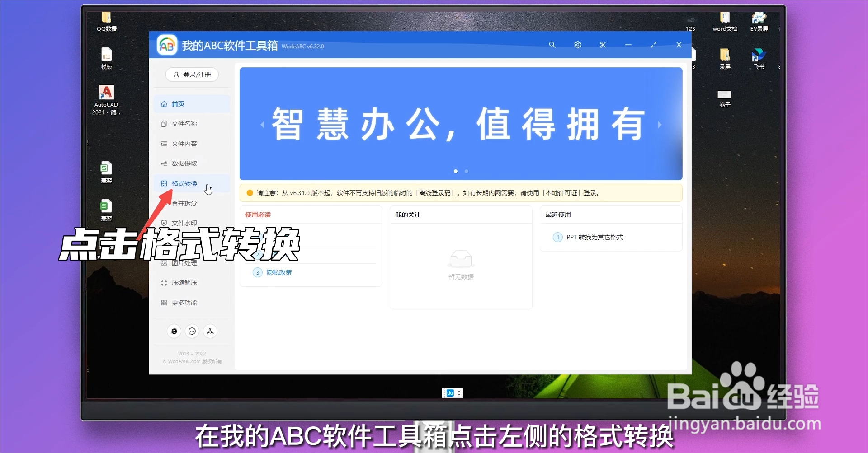Open the 隐私政策 link
Viewport: 868px width, 453px height.
(279, 272)
